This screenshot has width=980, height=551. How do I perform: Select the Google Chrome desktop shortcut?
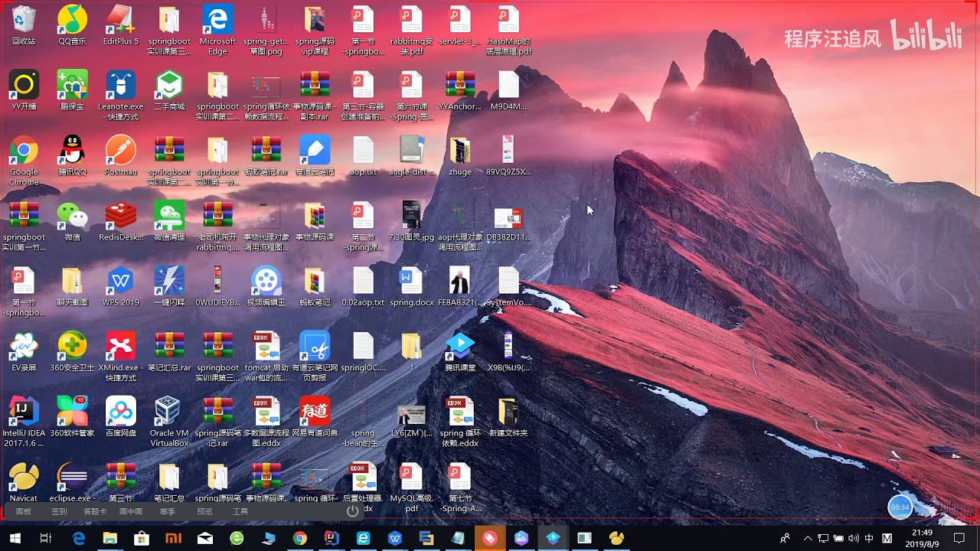coord(24,161)
